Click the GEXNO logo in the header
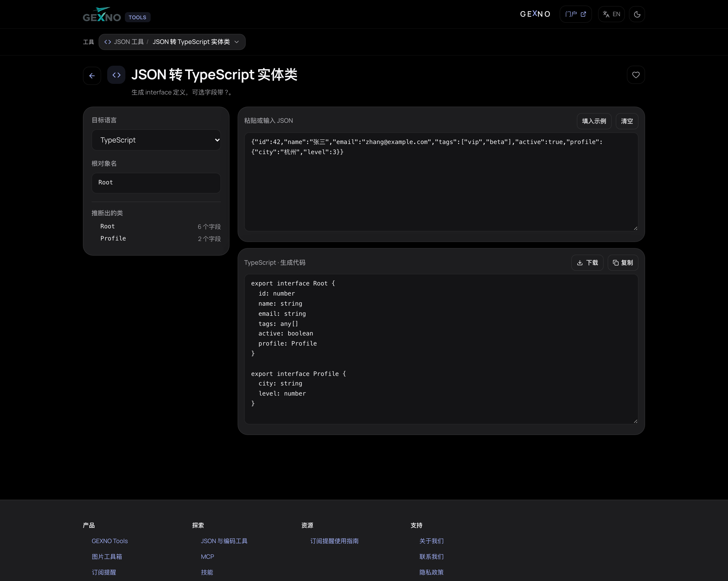Viewport: 728px width, 581px height. point(102,14)
